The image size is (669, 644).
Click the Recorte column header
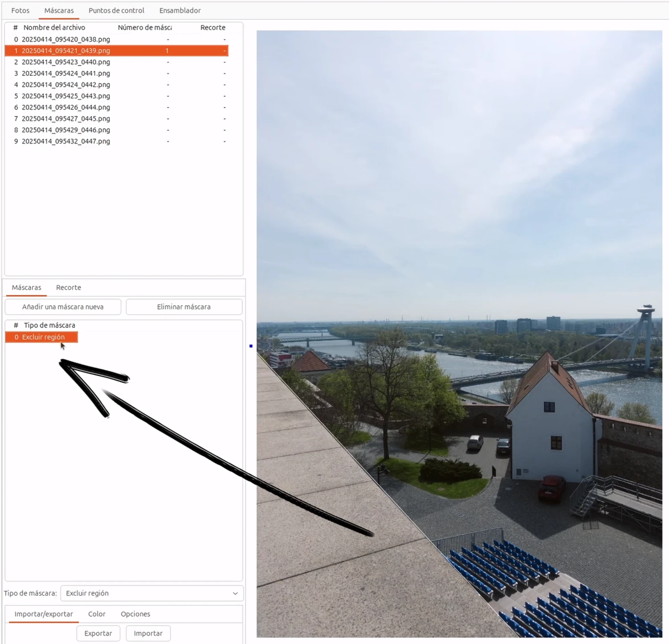coord(213,28)
